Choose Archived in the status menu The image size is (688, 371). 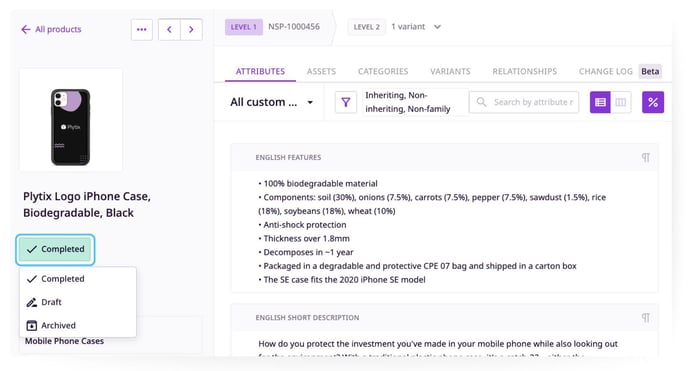point(78,325)
